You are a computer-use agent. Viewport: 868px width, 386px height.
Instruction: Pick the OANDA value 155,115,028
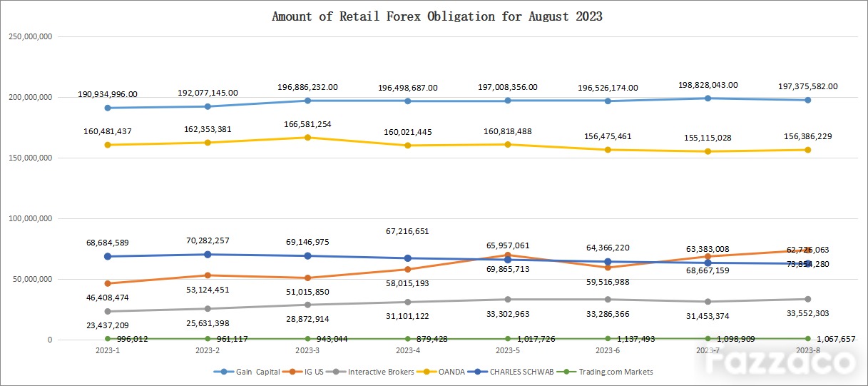coord(708,138)
